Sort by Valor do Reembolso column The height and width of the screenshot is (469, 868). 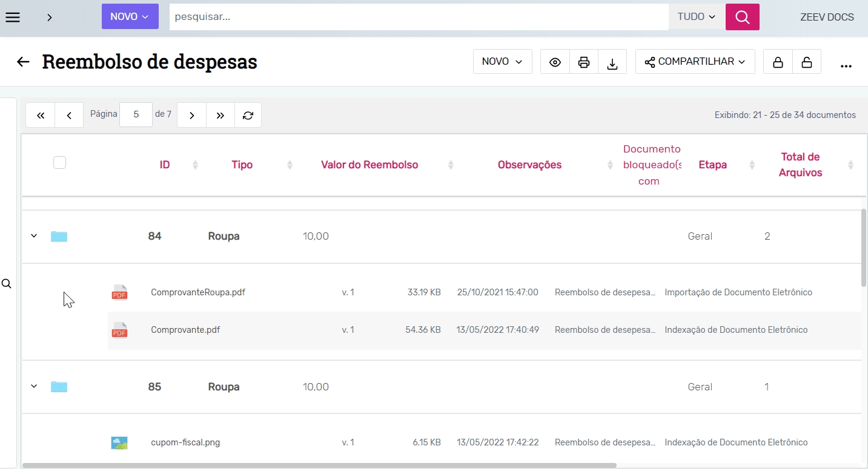(x=369, y=165)
